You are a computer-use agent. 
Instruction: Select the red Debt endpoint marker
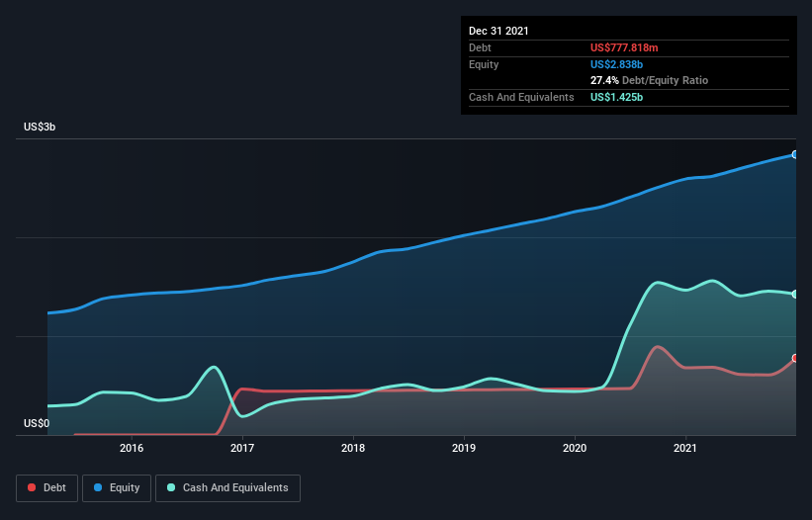tap(795, 358)
